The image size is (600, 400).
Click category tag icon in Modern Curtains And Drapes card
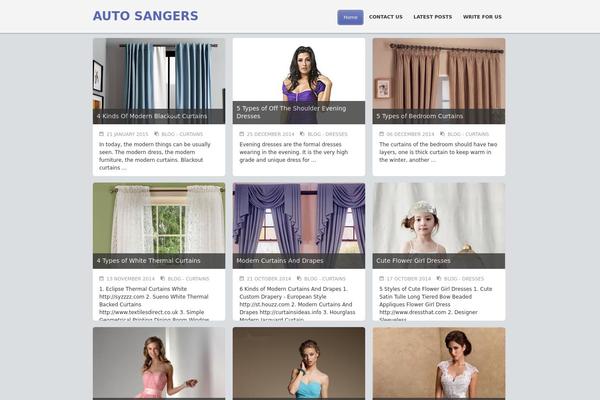tap(299, 279)
